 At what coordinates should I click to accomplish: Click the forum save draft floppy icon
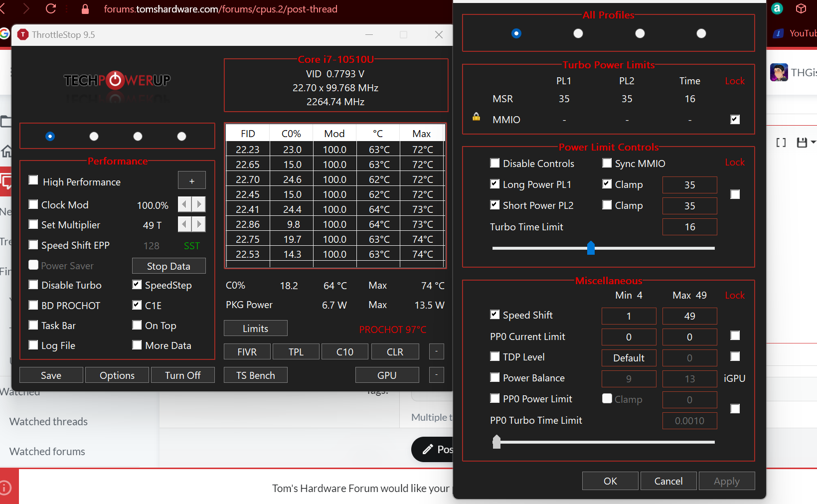tap(802, 143)
